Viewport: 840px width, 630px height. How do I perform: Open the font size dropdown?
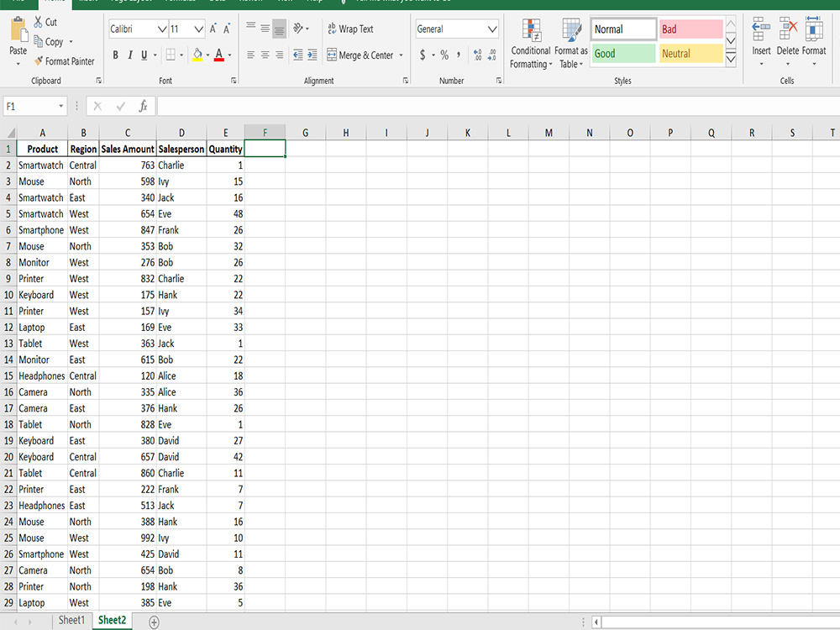[x=198, y=29]
